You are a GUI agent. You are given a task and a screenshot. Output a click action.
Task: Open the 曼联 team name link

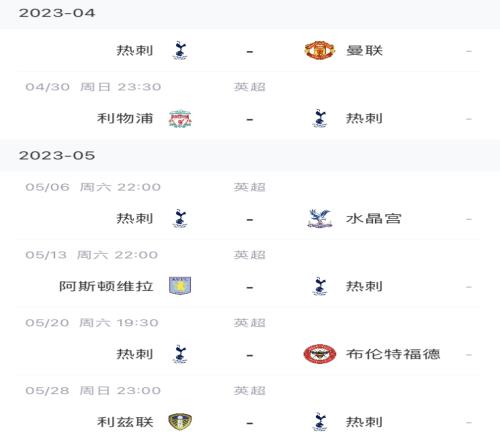(364, 51)
